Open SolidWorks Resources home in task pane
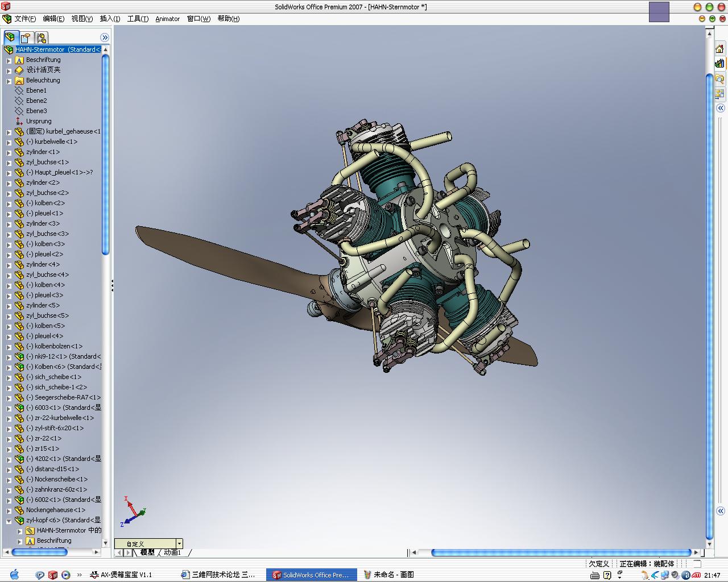Image resolution: width=728 pixels, height=582 pixels. tap(719, 49)
